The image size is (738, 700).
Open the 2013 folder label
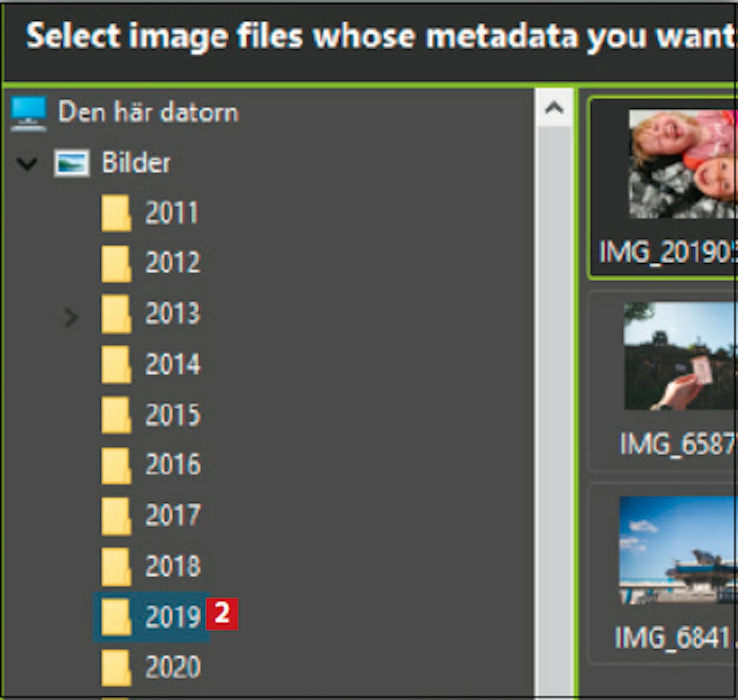173,313
